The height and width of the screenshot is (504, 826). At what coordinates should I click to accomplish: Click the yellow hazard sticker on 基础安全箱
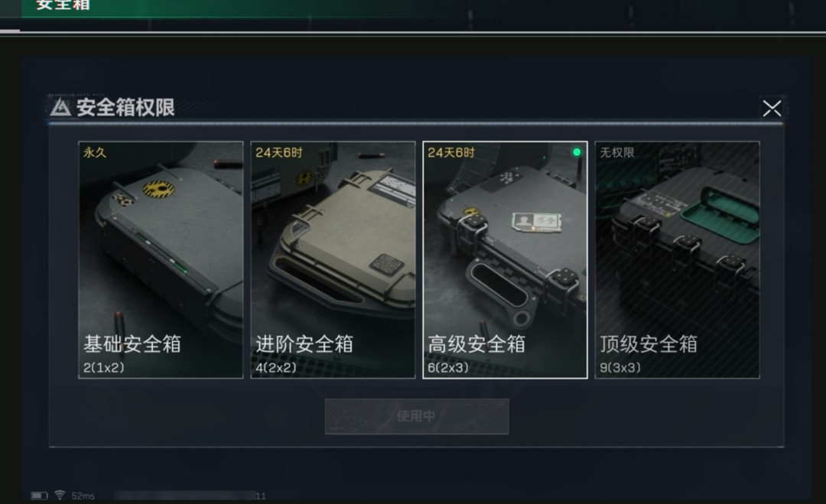(x=158, y=189)
